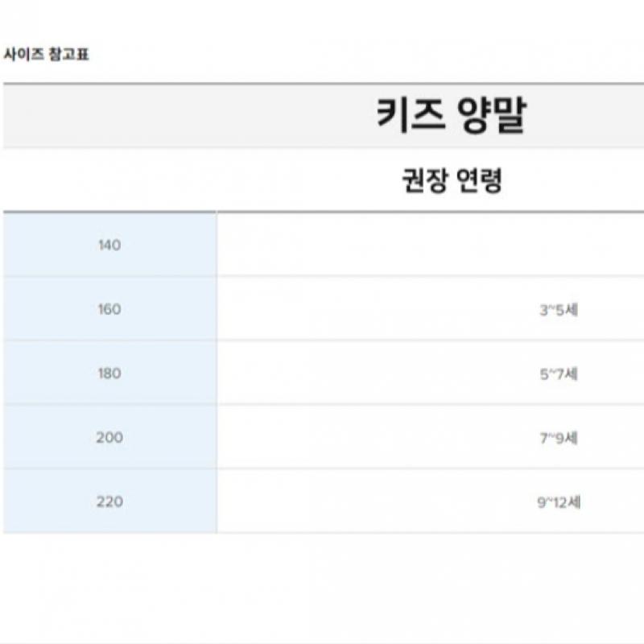Click the 220 size cell

coord(109,502)
